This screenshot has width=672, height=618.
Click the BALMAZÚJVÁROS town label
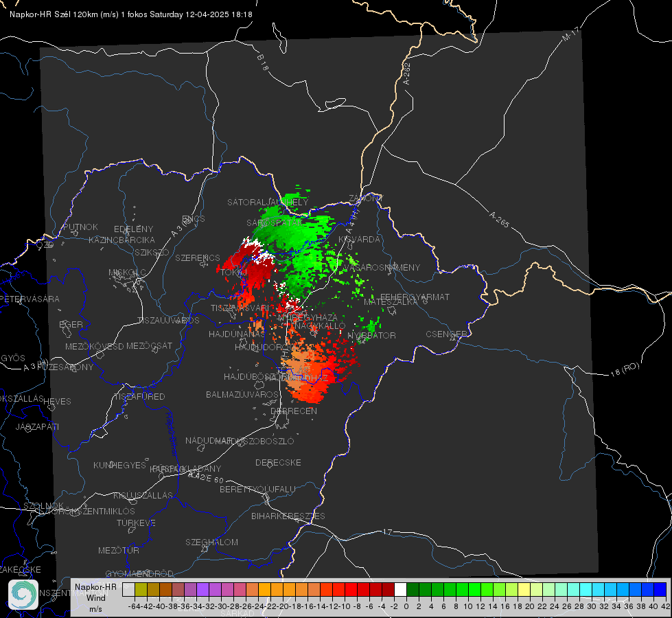point(242,394)
